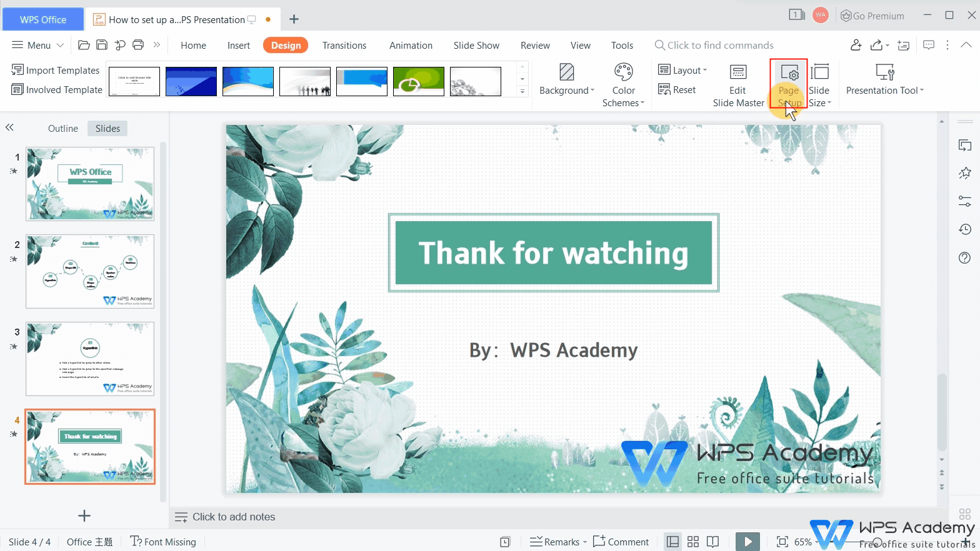The image size is (980, 551).
Task: Open the Slide Show tab
Action: tap(476, 45)
